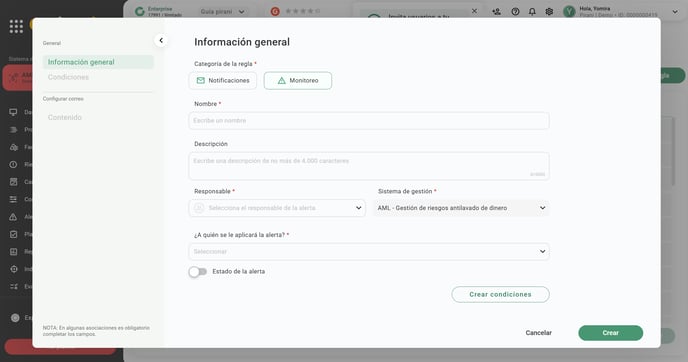Open the settings gear icon
Screen dimensions: 688x362
click(x=549, y=12)
